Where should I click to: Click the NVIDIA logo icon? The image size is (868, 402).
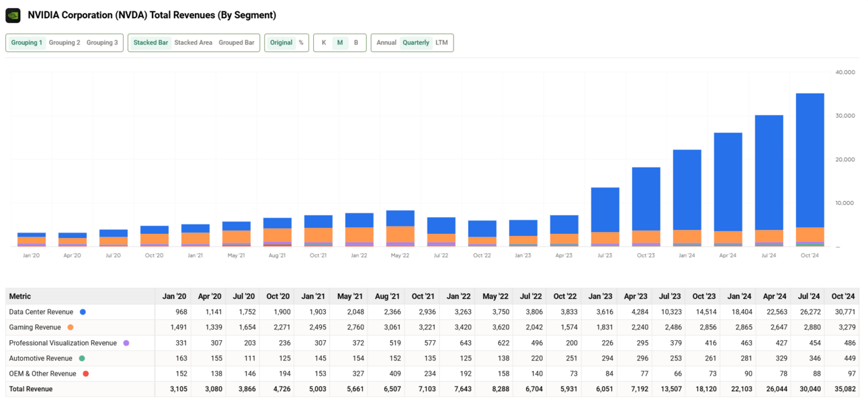pyautogui.click(x=13, y=15)
